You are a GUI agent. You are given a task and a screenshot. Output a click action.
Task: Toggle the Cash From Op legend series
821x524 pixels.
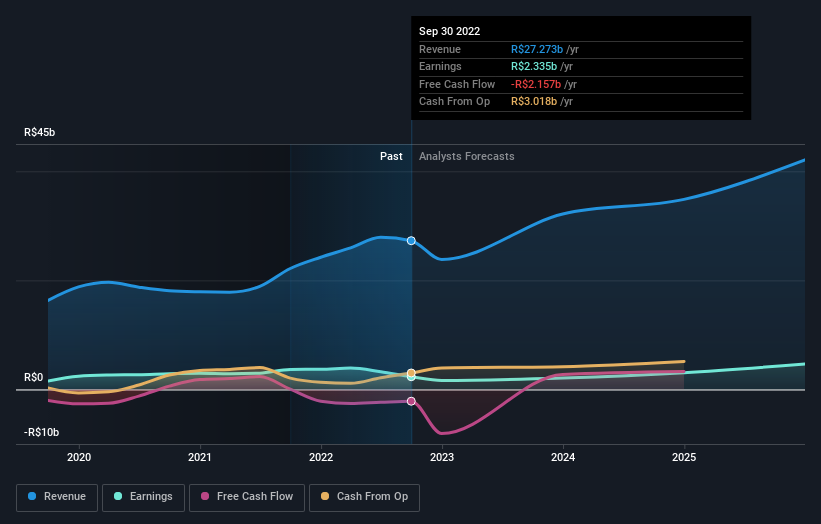364,497
